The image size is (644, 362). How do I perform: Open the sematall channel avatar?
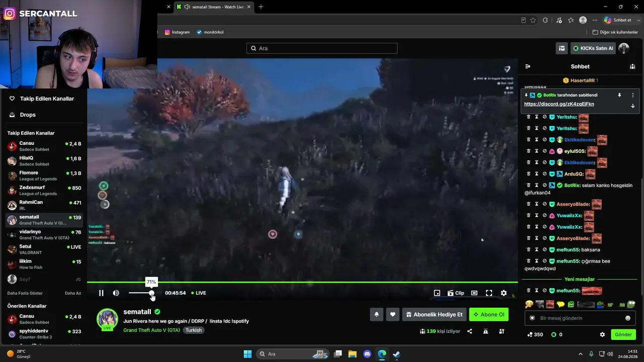point(107,319)
